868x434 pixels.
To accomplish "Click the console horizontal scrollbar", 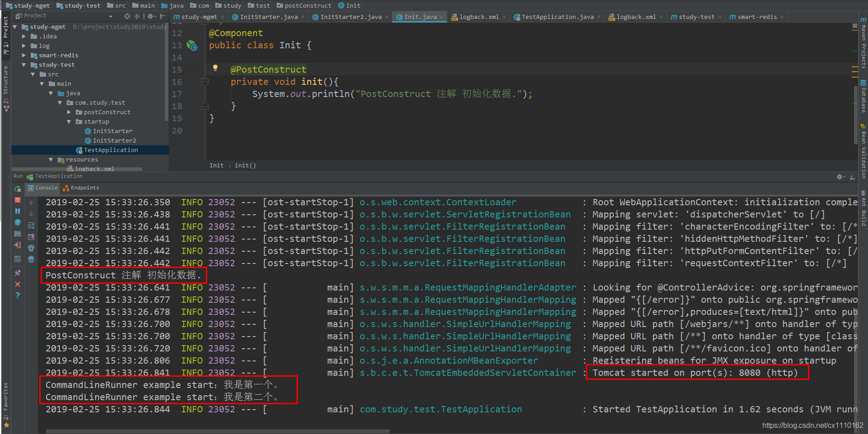I will (218, 431).
